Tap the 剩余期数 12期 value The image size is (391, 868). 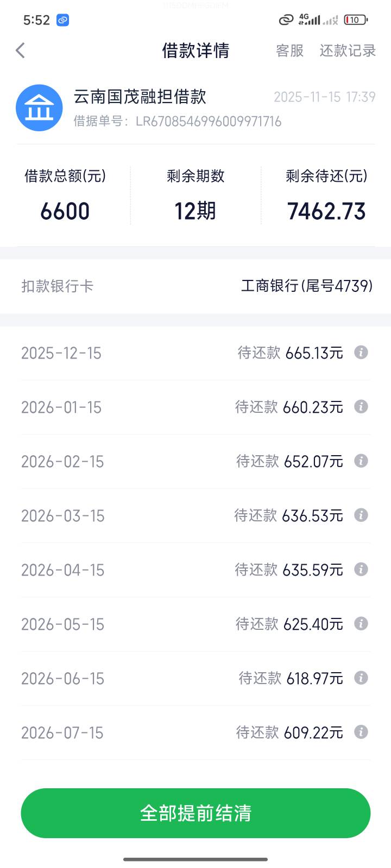pos(195,211)
